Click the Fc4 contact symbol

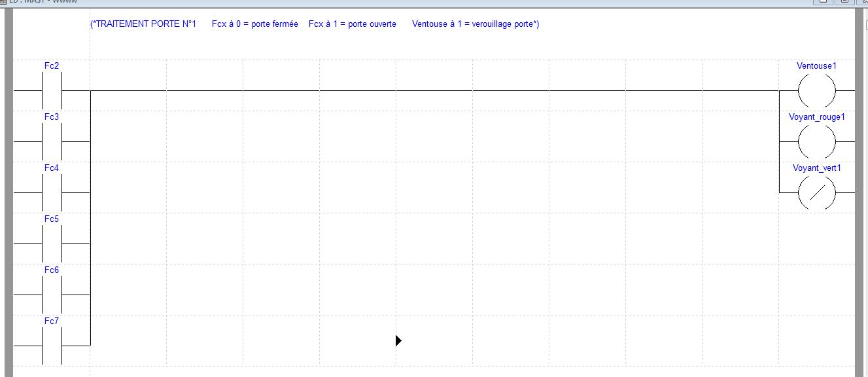click(52, 193)
